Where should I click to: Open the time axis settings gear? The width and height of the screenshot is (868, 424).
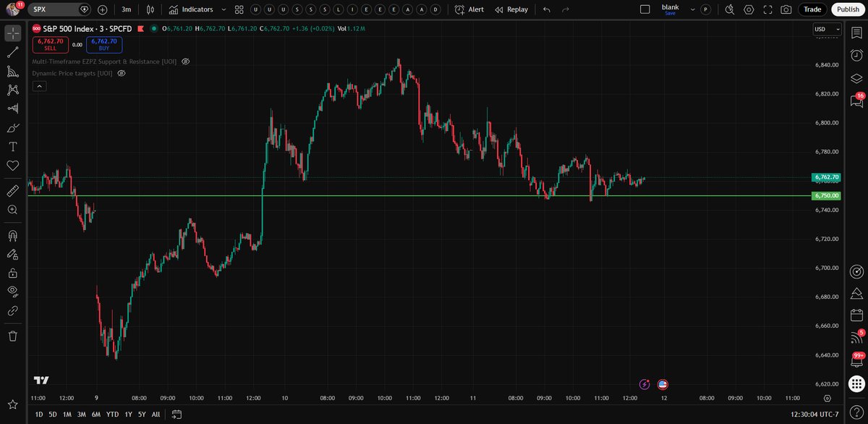click(827, 398)
